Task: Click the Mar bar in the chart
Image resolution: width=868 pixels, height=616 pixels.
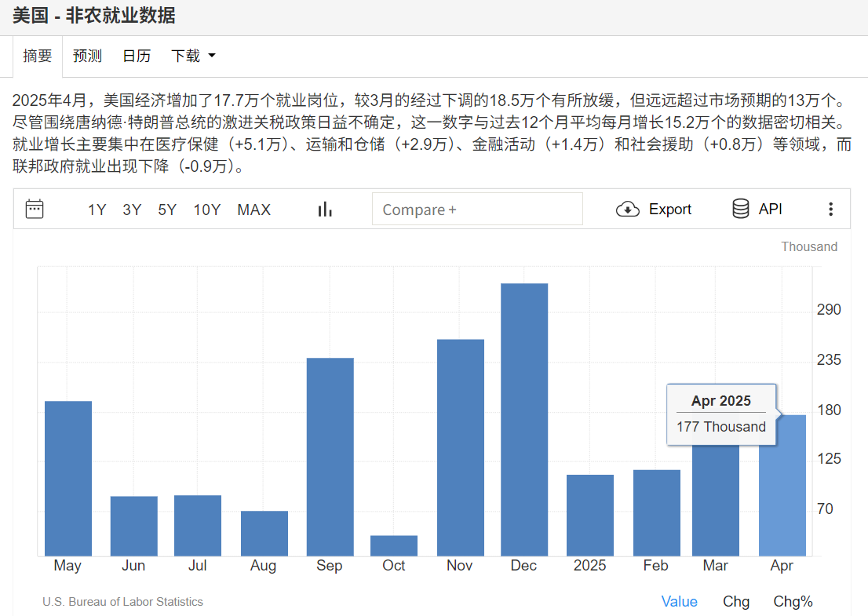Action: click(716, 501)
